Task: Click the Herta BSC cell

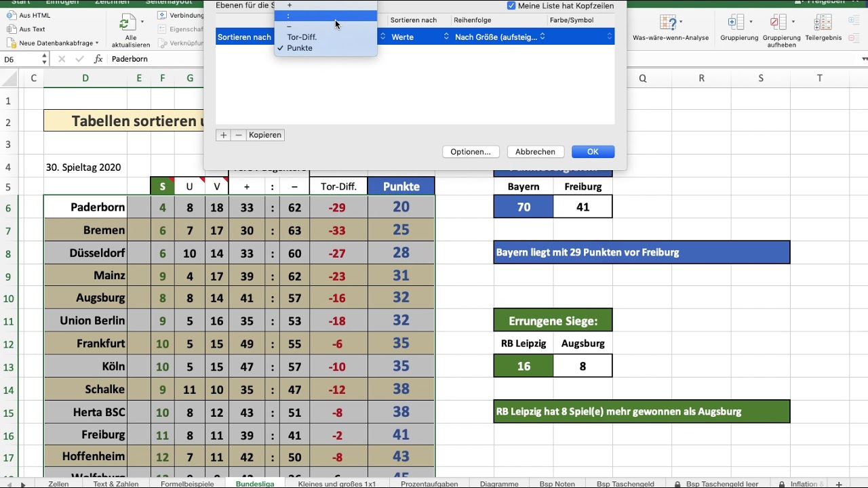Action: click(85, 412)
